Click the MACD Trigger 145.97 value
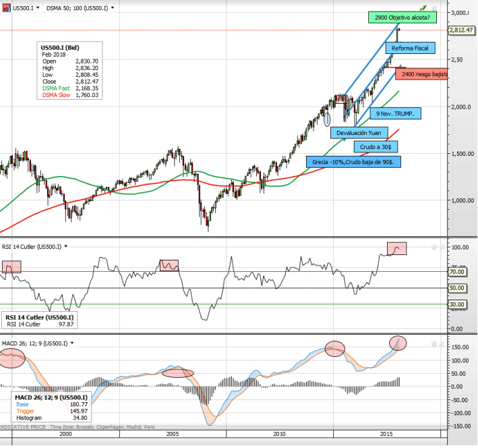The width and height of the screenshot is (478, 448). (79, 411)
